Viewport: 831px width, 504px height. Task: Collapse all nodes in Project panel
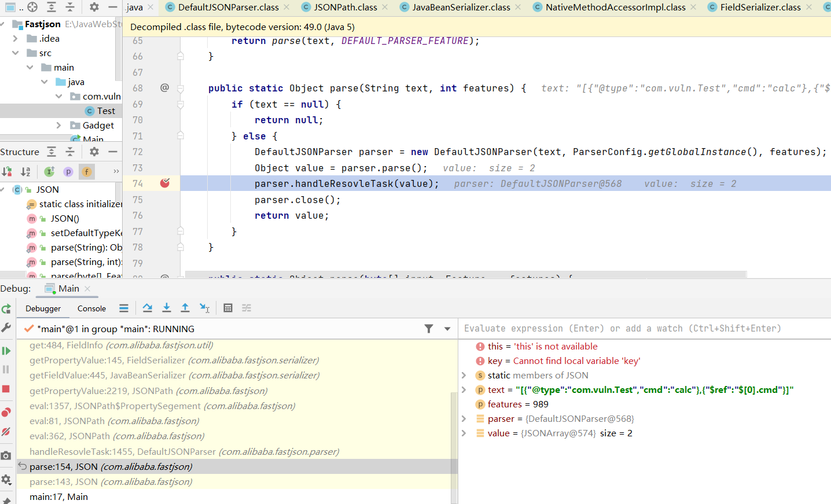pyautogui.click(x=70, y=7)
